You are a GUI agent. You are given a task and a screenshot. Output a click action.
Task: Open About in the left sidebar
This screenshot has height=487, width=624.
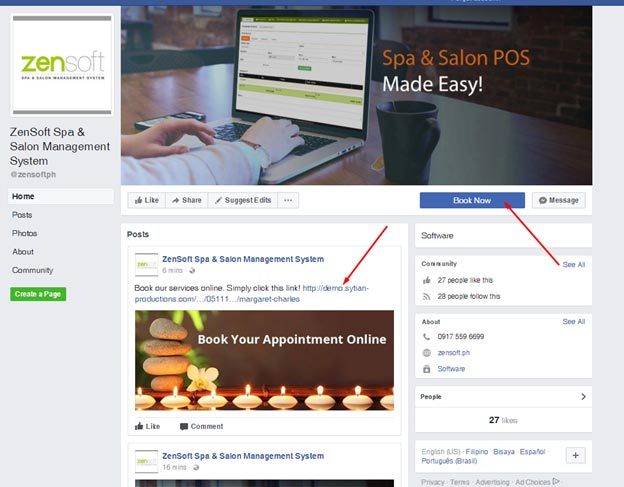[23, 251]
